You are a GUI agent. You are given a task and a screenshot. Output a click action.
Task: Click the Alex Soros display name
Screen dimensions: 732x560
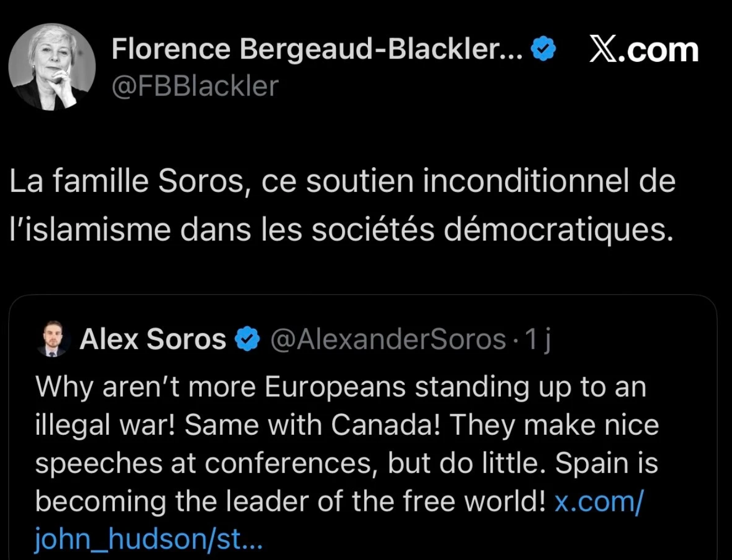point(153,339)
